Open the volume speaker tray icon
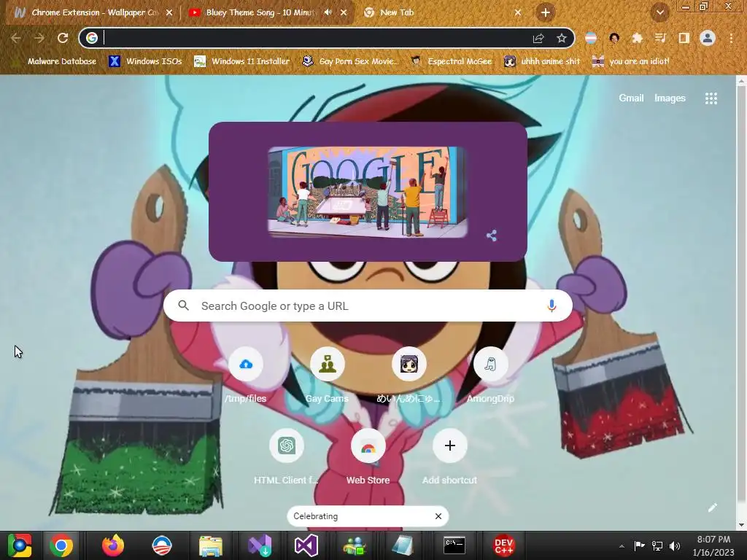 pos(675,545)
